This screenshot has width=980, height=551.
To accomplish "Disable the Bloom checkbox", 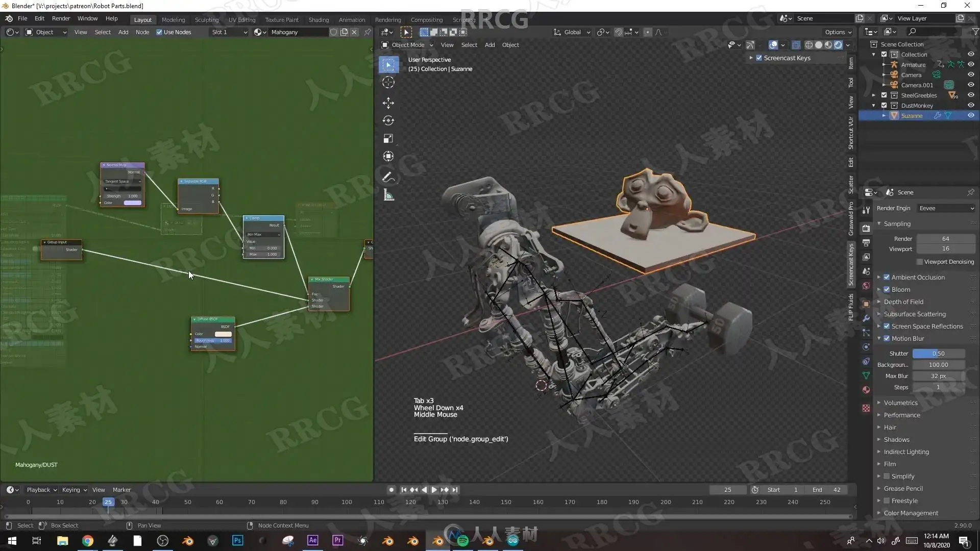I will 887,290.
